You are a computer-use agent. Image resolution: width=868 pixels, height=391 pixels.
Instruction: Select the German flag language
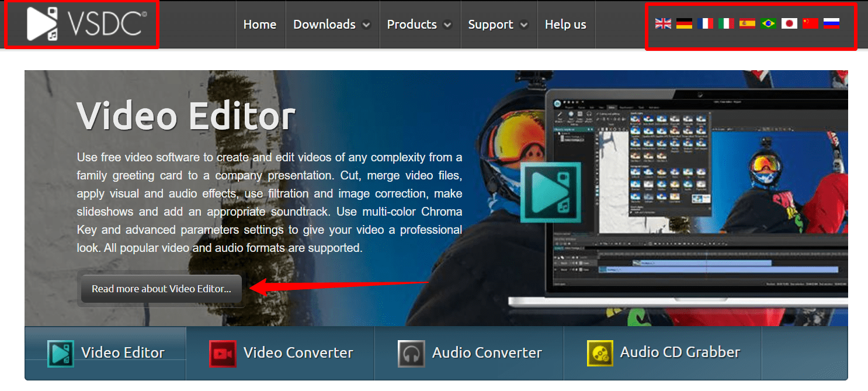(684, 23)
